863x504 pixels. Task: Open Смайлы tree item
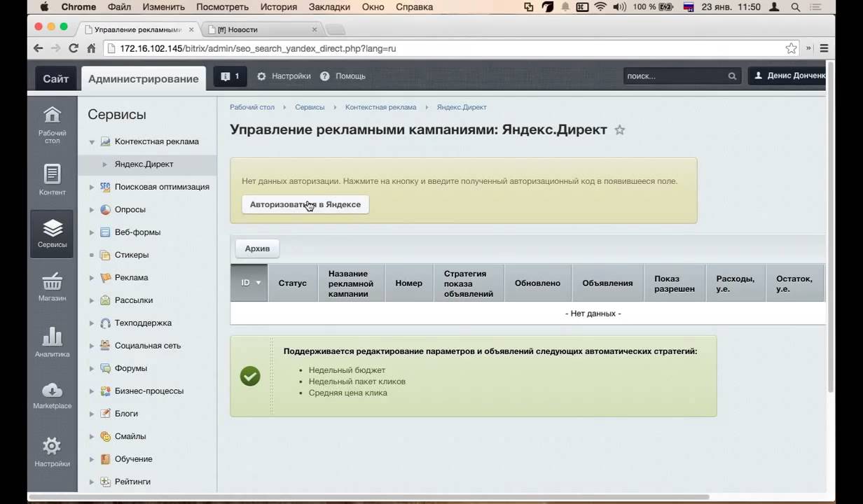pos(130,436)
